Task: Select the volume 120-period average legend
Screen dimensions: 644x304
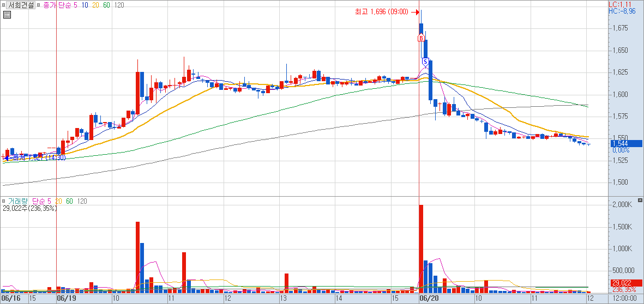Action: pyautogui.click(x=82, y=201)
